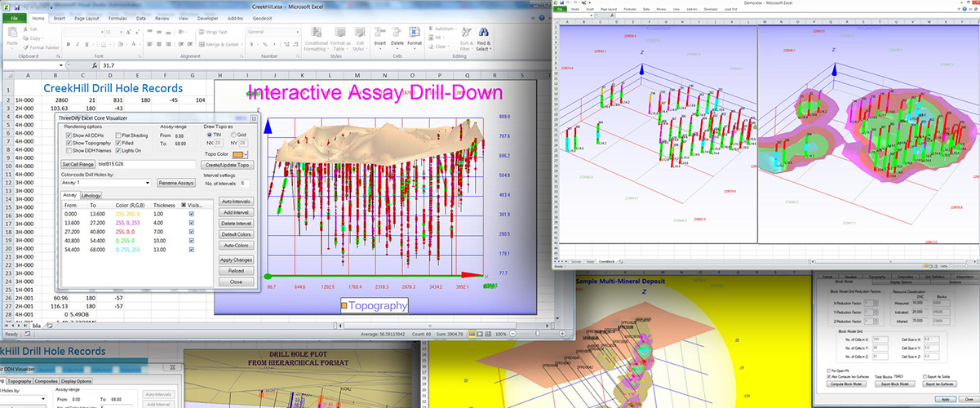Toggle visibility for the 0.000 to 13.600 interval

tap(192, 214)
